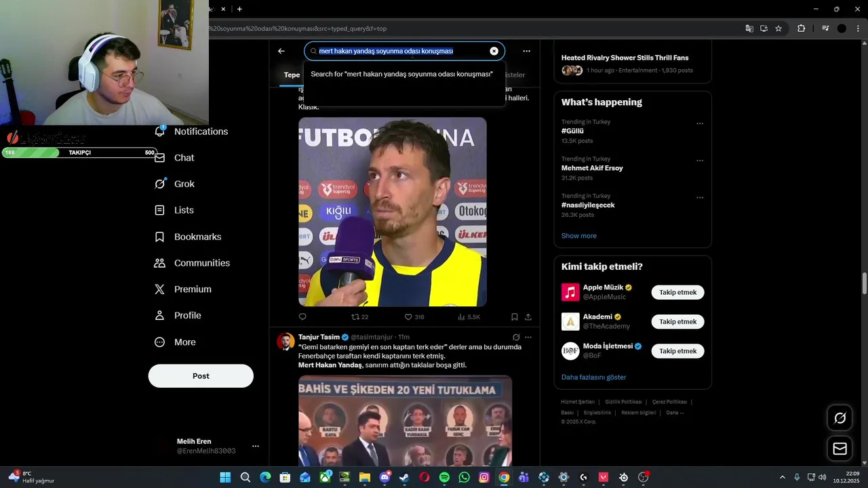Image resolution: width=868 pixels, height=488 pixels.
Task: Open more options for #nasıliyileşecek trend
Action: (700, 198)
